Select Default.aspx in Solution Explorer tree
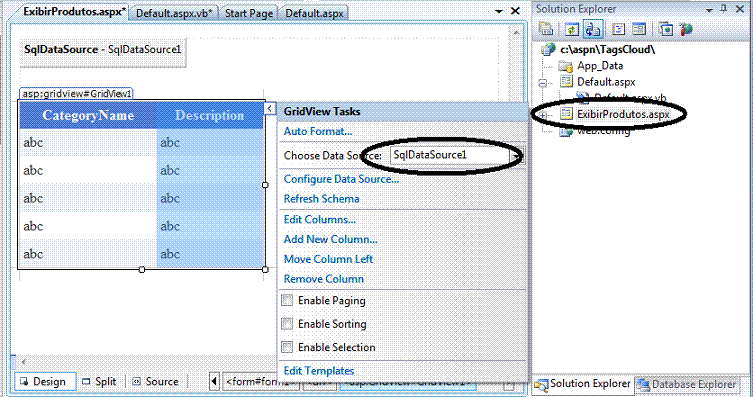The height and width of the screenshot is (397, 753). (606, 82)
